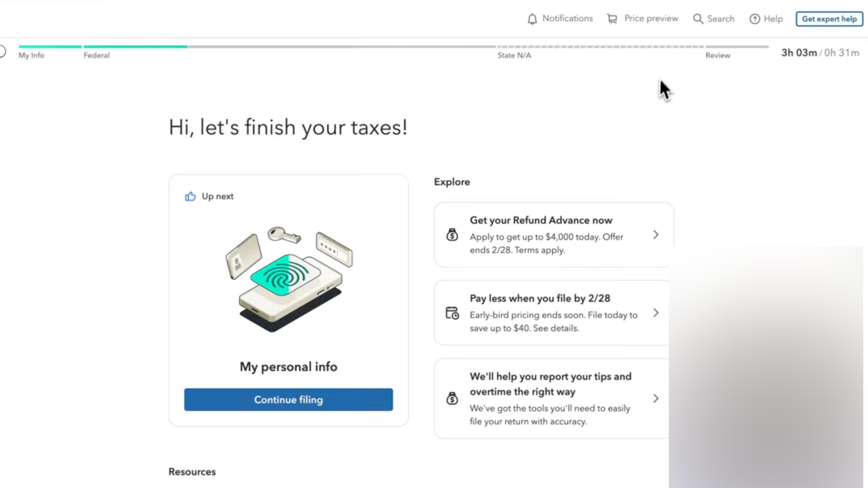Click the State N/A progress segment
868x488 pixels.
pos(514,55)
